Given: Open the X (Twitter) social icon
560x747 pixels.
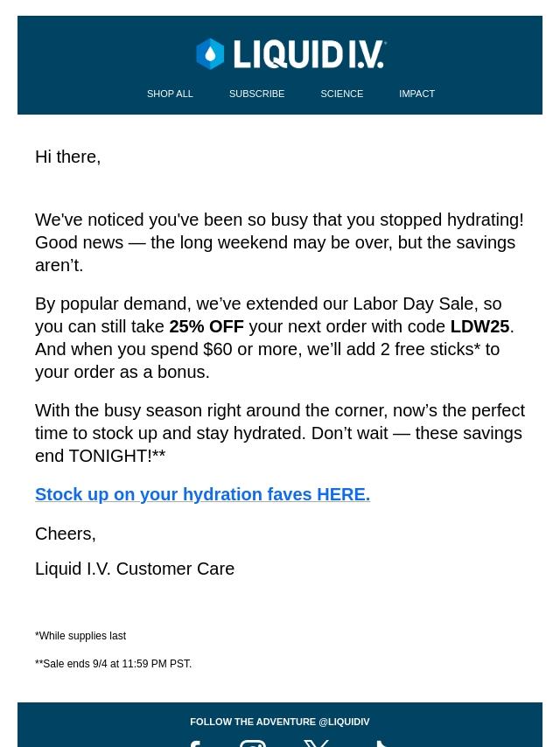Looking at the screenshot, I should [x=317, y=744].
